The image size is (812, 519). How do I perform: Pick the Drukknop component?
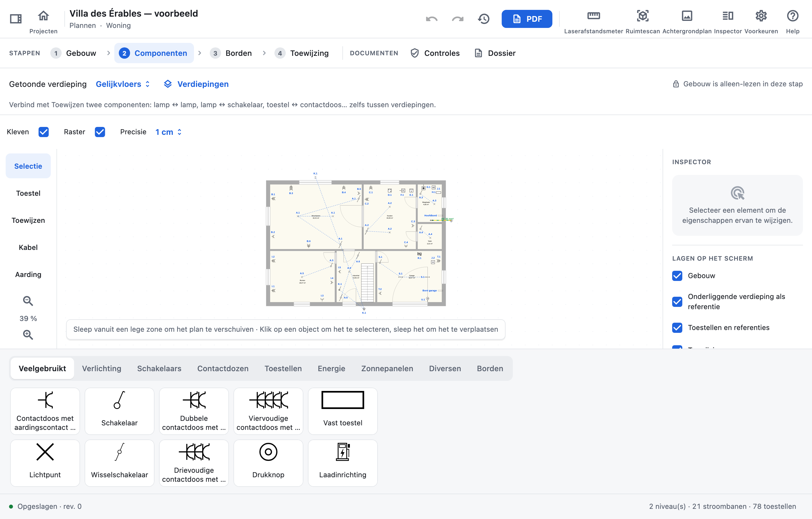tap(268, 463)
